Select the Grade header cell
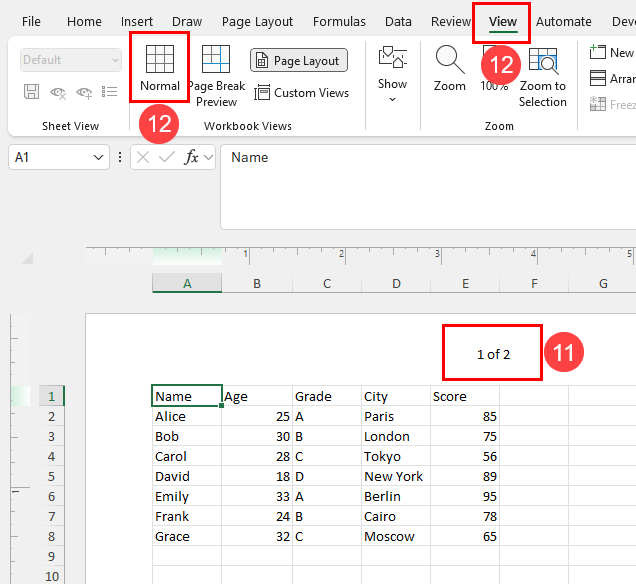The height and width of the screenshot is (584, 636). (327, 396)
